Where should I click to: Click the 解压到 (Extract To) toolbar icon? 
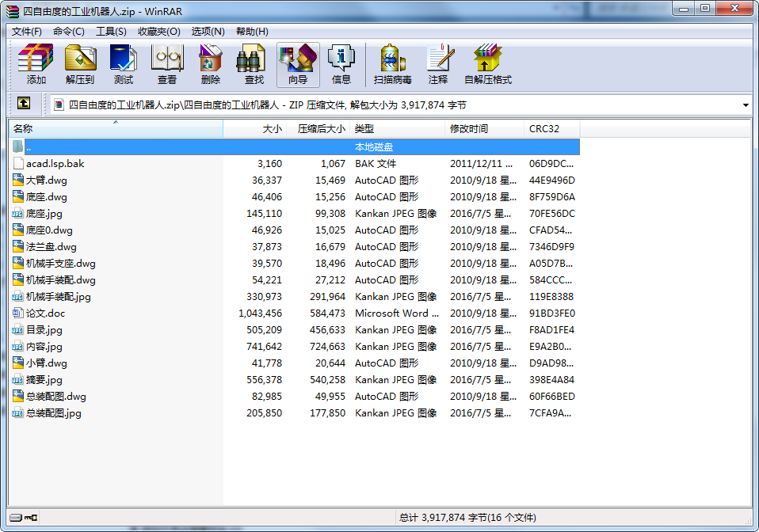(x=80, y=64)
